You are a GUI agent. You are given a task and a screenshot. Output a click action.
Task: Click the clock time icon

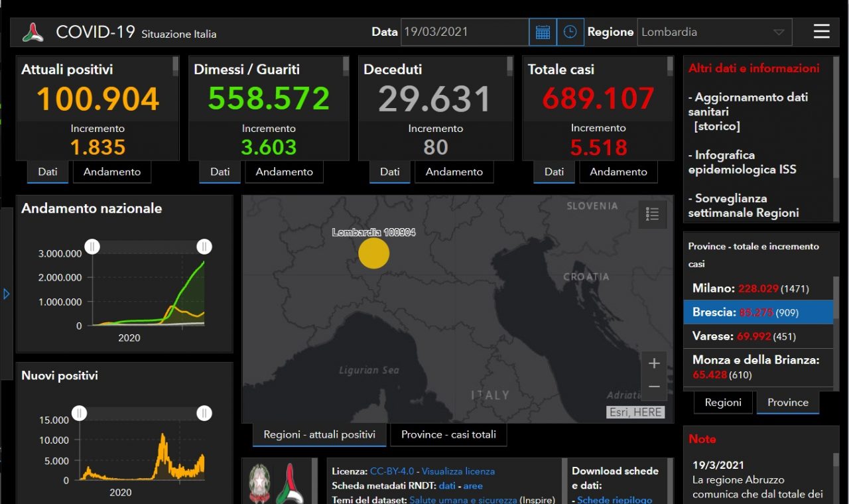[570, 32]
